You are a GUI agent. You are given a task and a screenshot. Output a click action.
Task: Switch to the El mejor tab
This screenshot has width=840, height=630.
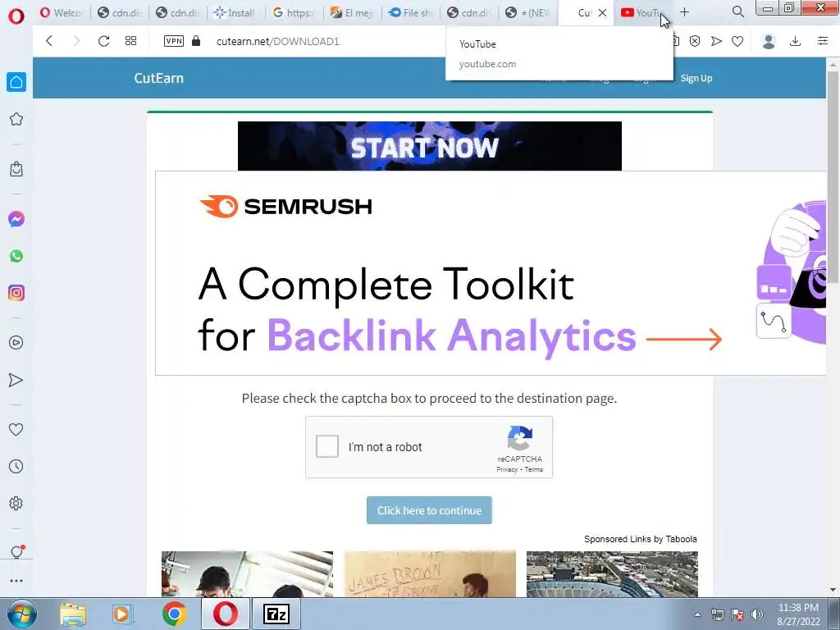coord(353,12)
